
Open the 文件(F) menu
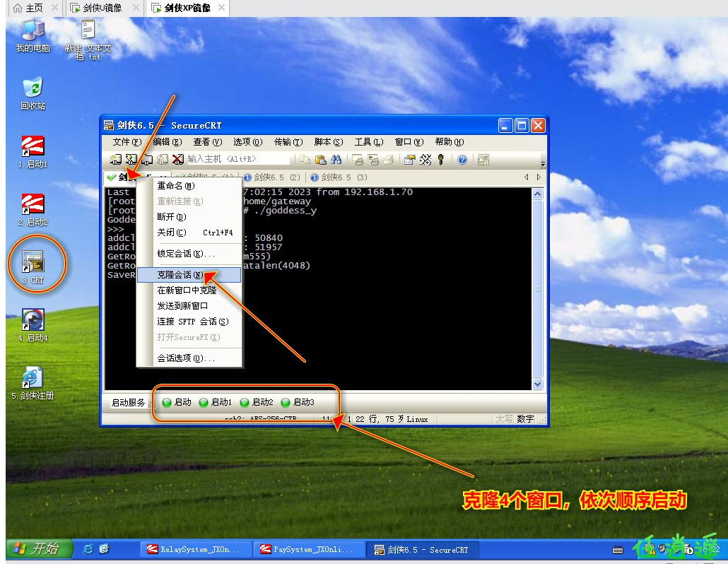pos(127,142)
